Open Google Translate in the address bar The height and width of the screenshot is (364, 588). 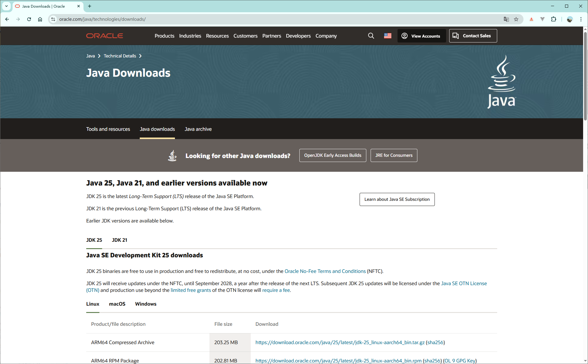[x=506, y=19]
